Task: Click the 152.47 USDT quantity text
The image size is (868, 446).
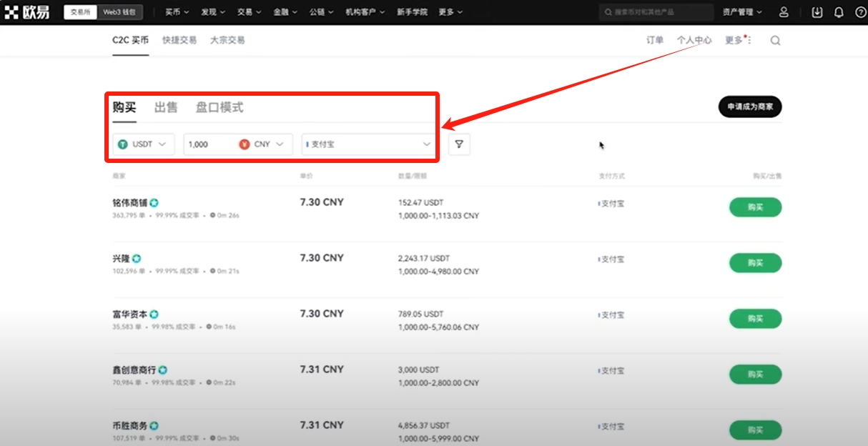Action: coord(421,203)
